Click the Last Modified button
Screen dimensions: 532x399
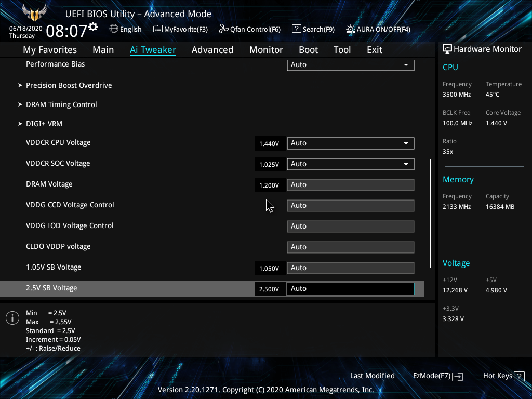[373, 376]
